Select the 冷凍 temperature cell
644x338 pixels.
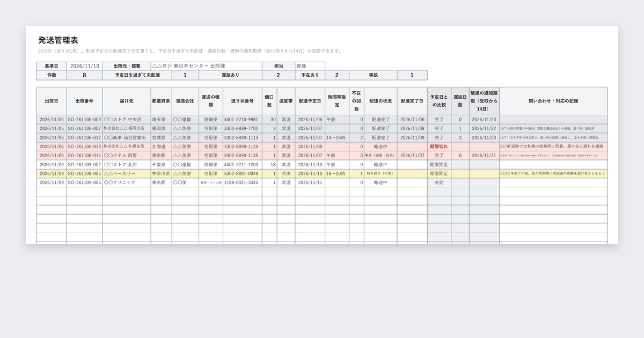[286, 173]
